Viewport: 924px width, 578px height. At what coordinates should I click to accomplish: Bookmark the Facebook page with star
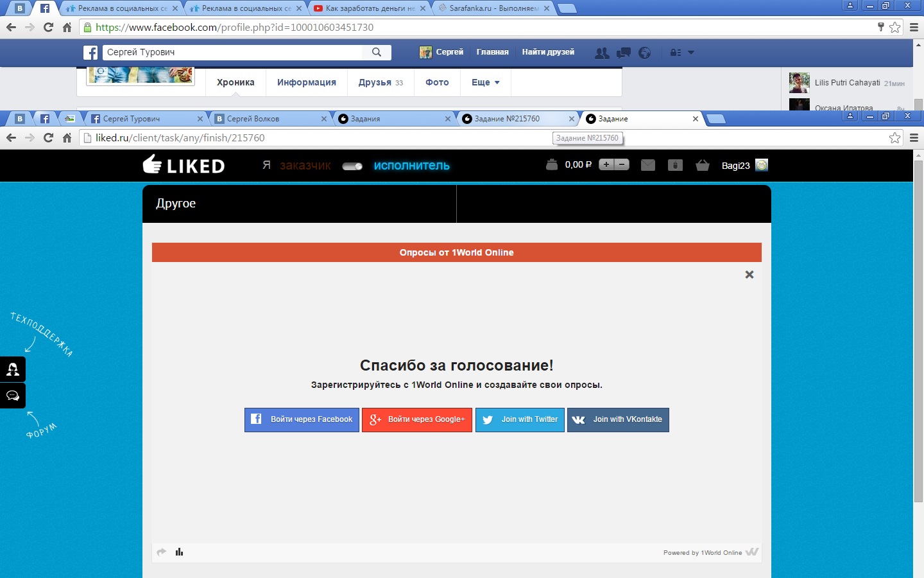[x=894, y=27]
